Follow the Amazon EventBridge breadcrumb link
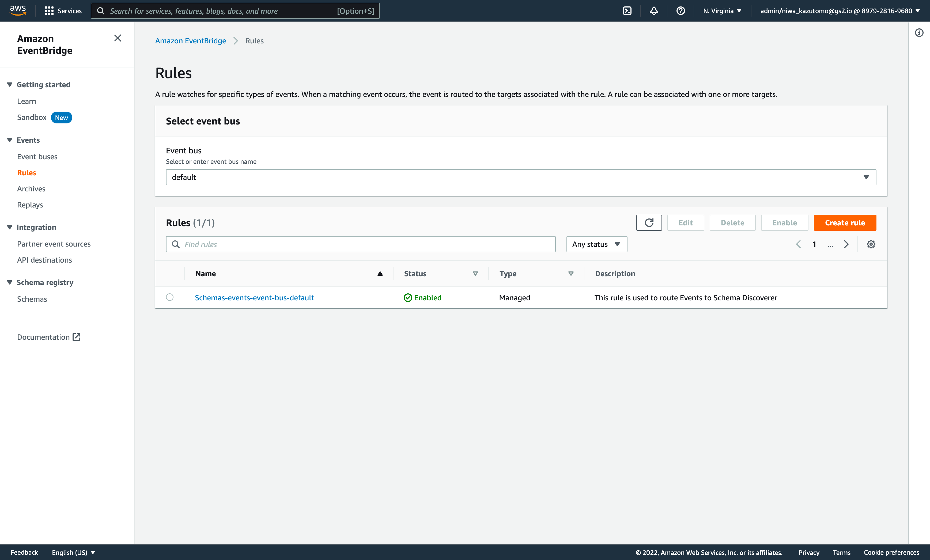This screenshot has height=560, width=930. point(191,41)
